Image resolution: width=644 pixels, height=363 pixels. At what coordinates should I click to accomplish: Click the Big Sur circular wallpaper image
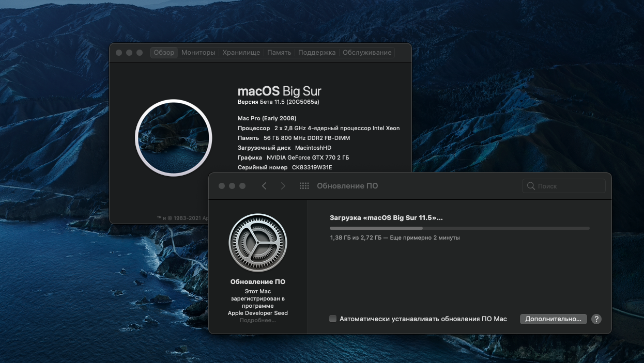point(174,138)
